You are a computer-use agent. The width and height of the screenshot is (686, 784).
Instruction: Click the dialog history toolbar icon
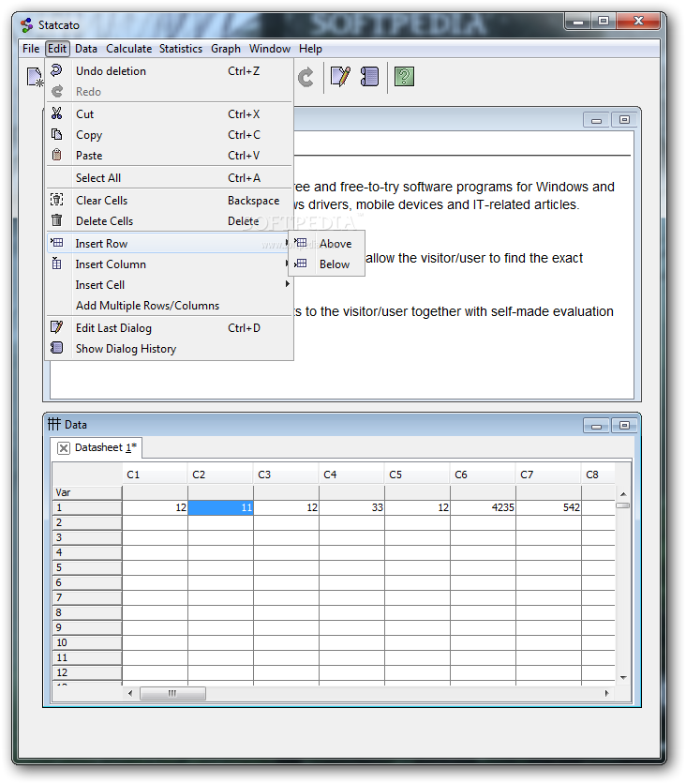[x=369, y=77]
